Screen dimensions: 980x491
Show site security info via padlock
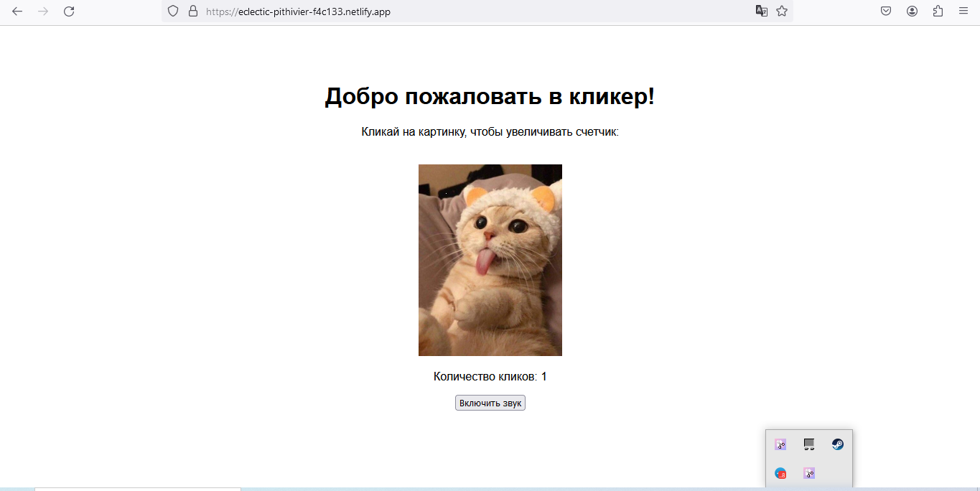click(x=192, y=11)
